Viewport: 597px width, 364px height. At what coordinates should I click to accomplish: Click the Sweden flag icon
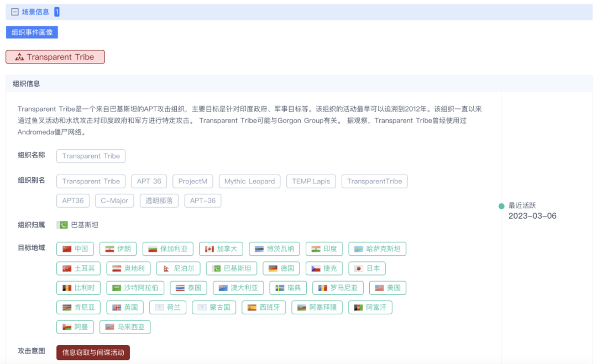pyautogui.click(x=280, y=288)
